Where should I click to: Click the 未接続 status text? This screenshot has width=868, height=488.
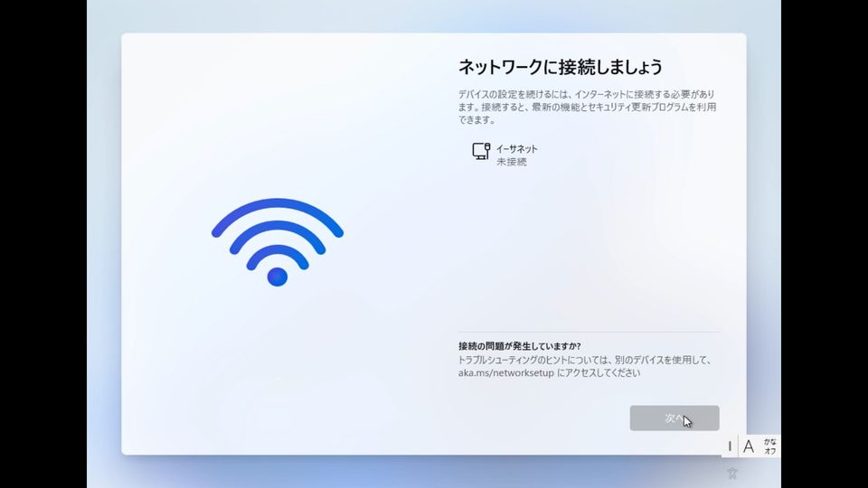point(512,162)
